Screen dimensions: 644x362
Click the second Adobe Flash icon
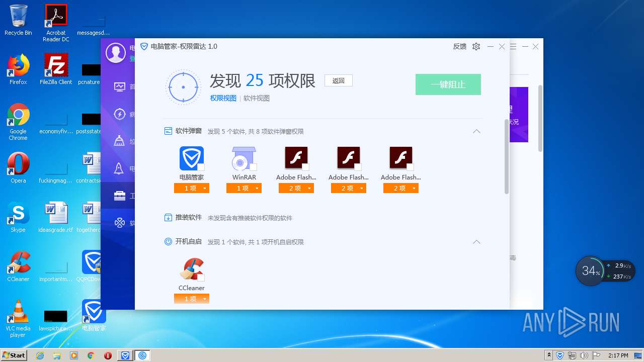(x=349, y=158)
